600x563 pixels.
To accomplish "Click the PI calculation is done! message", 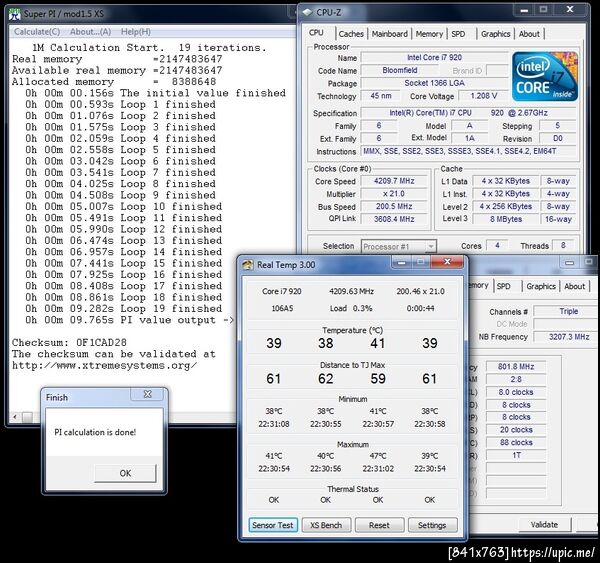I will coord(95,432).
